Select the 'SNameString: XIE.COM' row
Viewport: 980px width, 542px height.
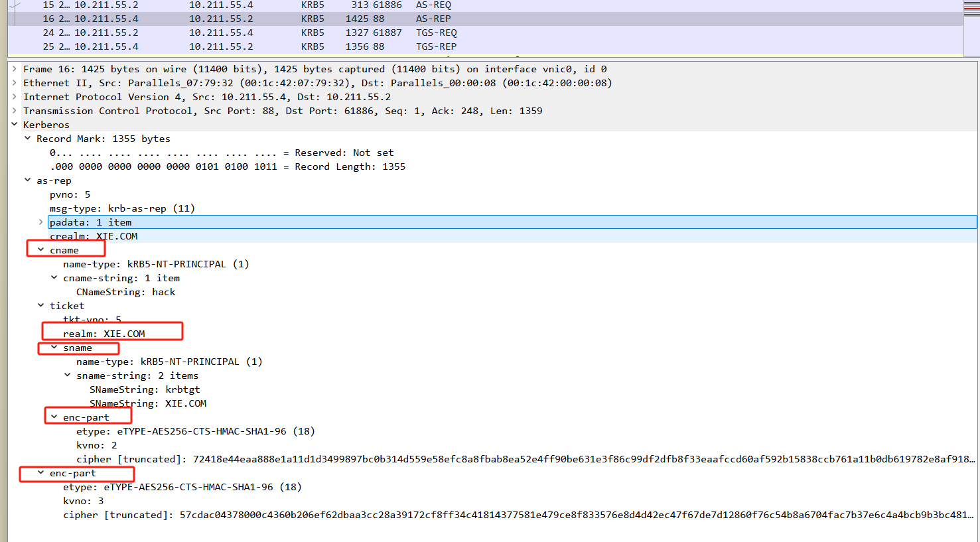[x=148, y=403]
